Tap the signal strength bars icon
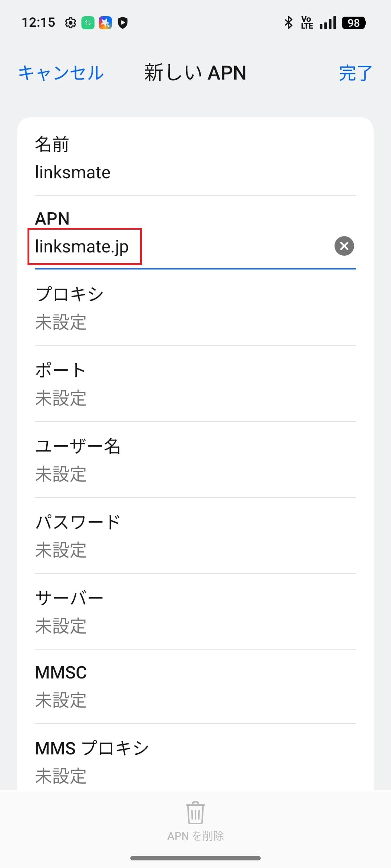Image resolution: width=391 pixels, height=868 pixels. pyautogui.click(x=327, y=22)
